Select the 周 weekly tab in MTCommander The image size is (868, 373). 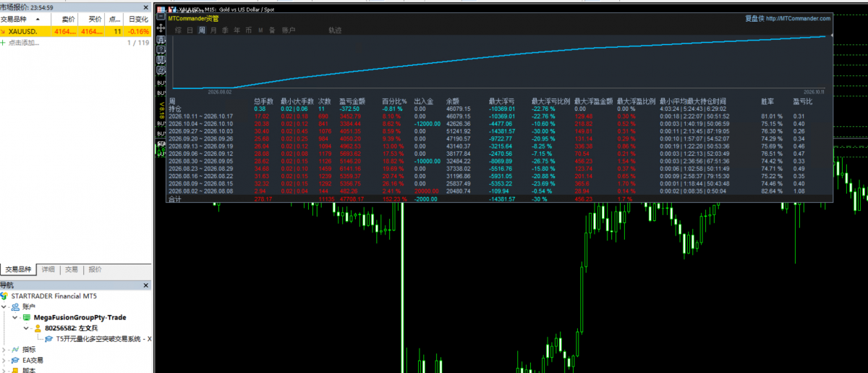pyautogui.click(x=202, y=30)
